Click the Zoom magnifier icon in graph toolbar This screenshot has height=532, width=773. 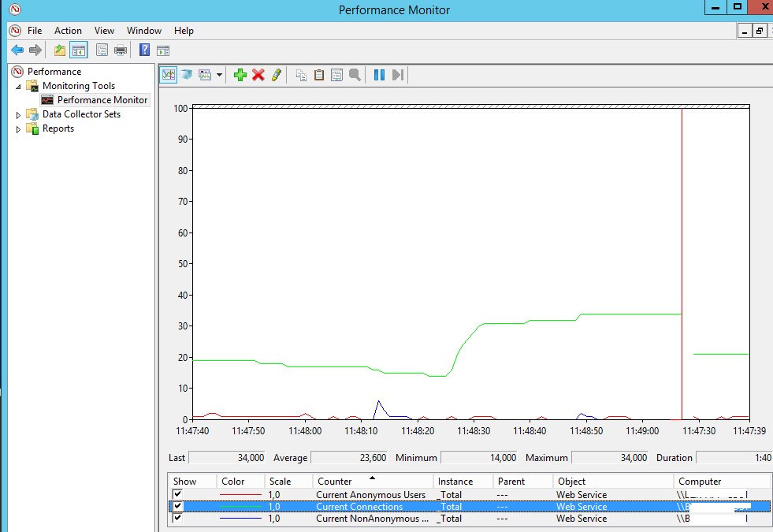tap(355, 75)
